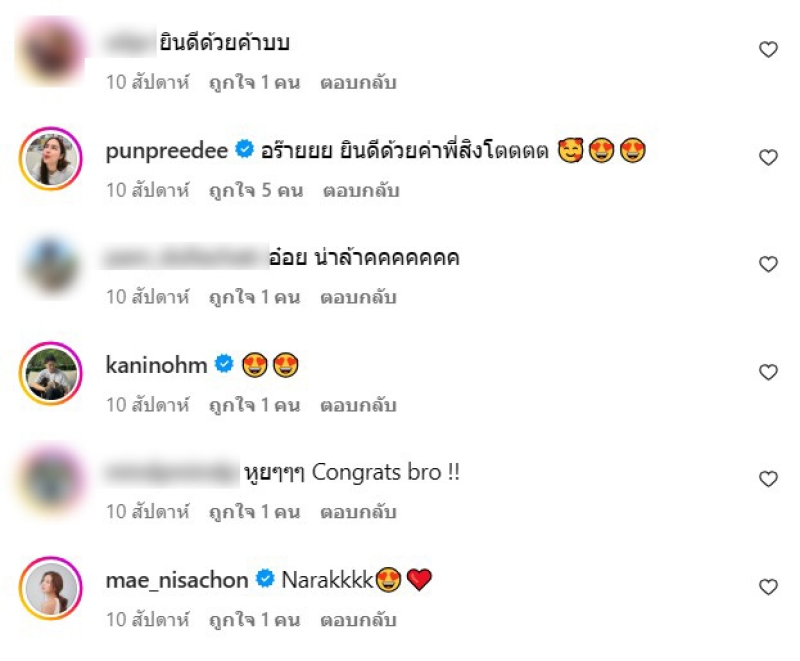This screenshot has width=800, height=661.
Task: Like mae_nisachon's Narakkkk comment
Action: 768,587
